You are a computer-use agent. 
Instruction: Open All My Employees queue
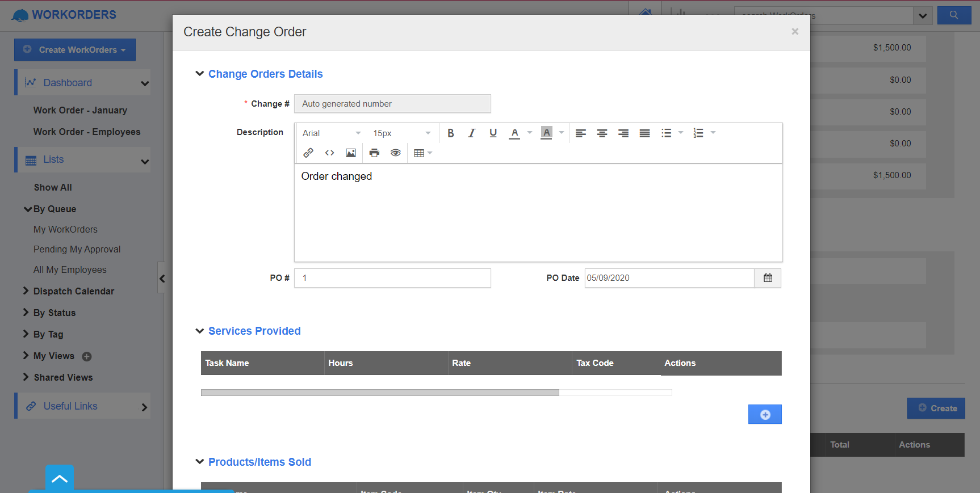pos(70,269)
